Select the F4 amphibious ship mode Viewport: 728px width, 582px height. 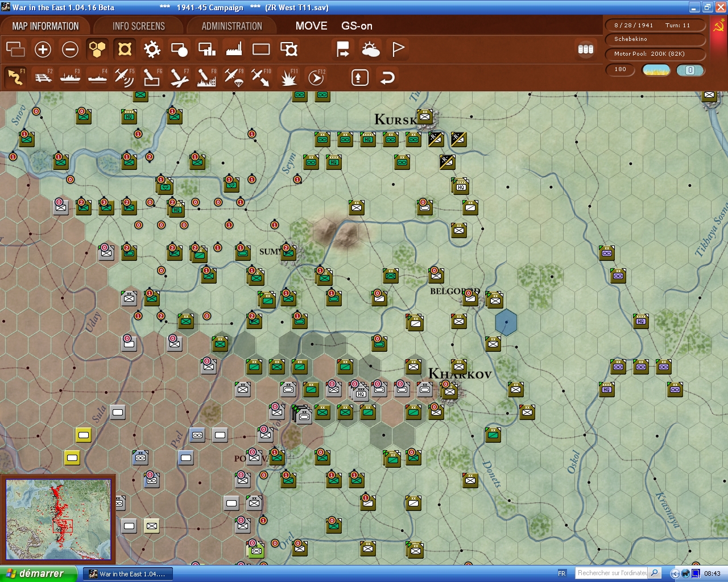tap(98, 77)
